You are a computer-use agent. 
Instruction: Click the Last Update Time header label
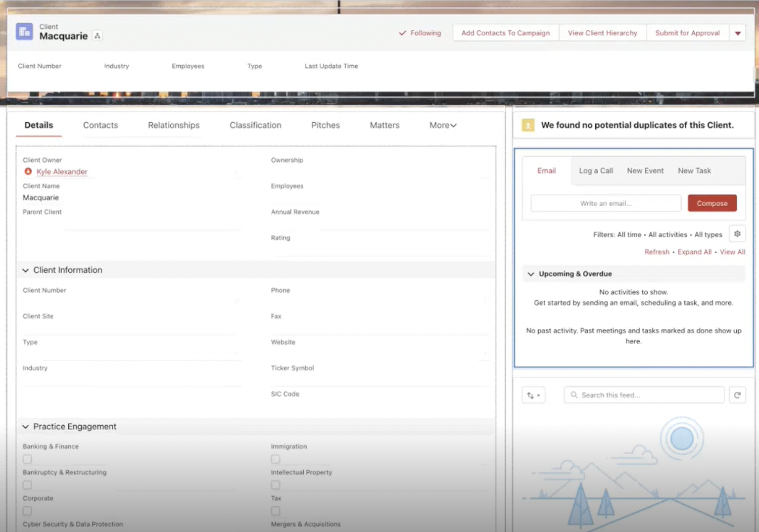(x=331, y=66)
